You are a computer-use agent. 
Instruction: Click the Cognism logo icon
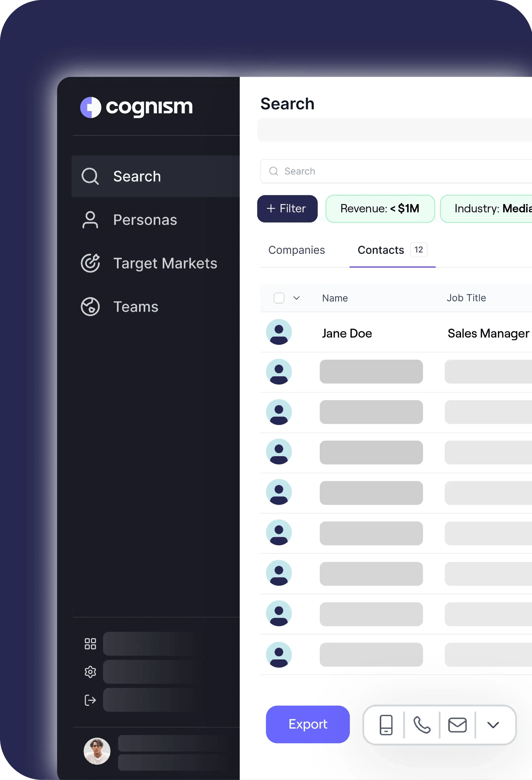coord(90,107)
